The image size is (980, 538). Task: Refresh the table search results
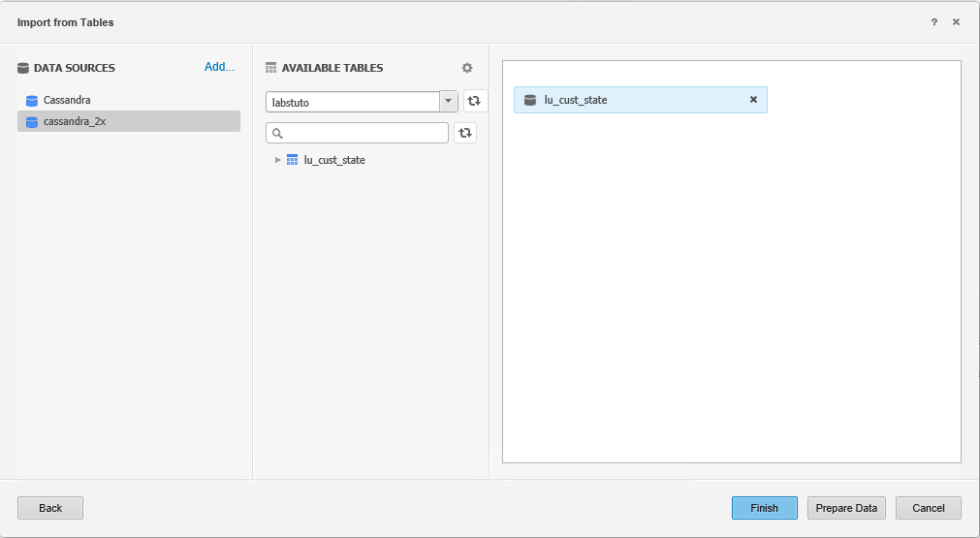[x=465, y=133]
